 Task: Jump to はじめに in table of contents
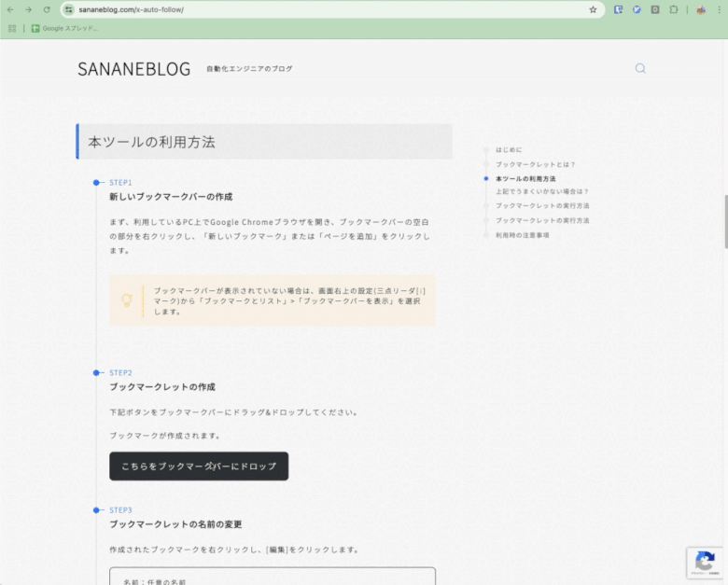tap(509, 149)
